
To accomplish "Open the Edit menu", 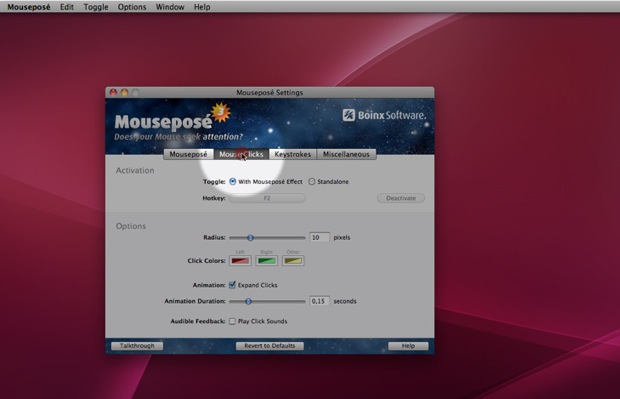I will (x=66, y=7).
